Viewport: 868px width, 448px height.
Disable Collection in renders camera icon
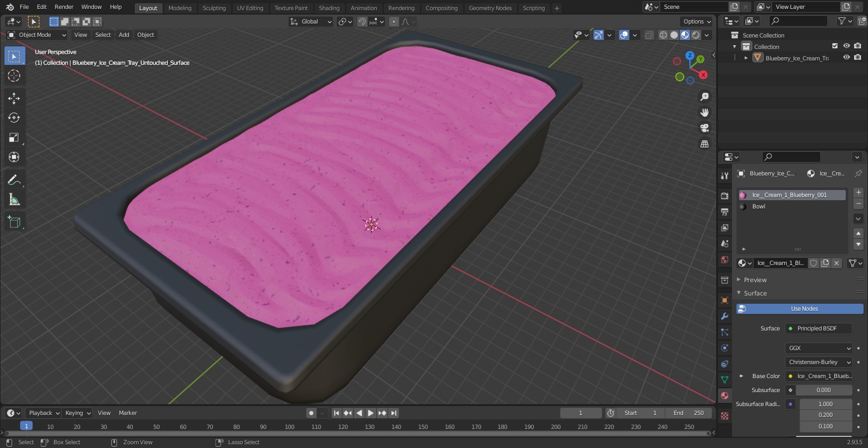[x=858, y=46]
